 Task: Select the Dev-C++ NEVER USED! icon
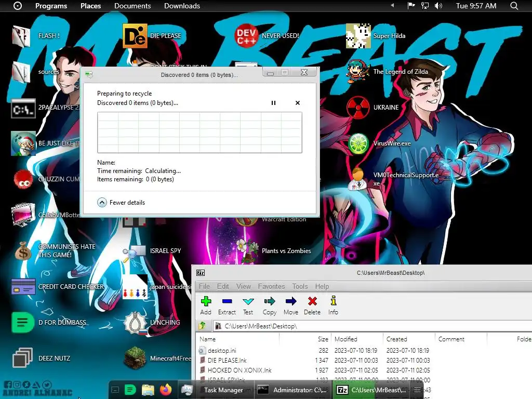pyautogui.click(x=247, y=36)
